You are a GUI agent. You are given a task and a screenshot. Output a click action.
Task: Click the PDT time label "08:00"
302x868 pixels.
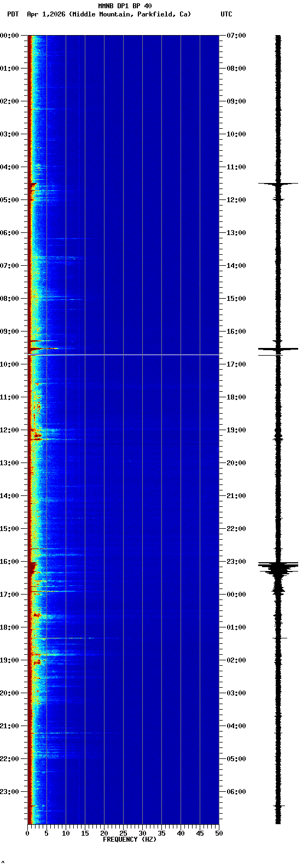tap(9, 299)
